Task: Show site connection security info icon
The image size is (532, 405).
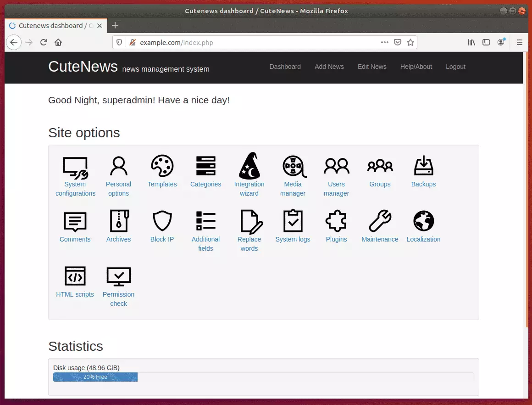Action: tap(133, 42)
